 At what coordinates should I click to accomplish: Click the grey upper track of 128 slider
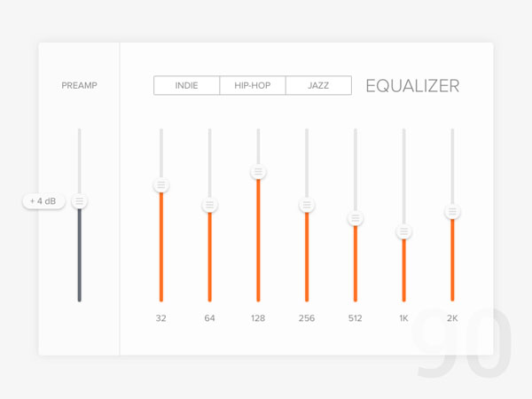(258, 146)
